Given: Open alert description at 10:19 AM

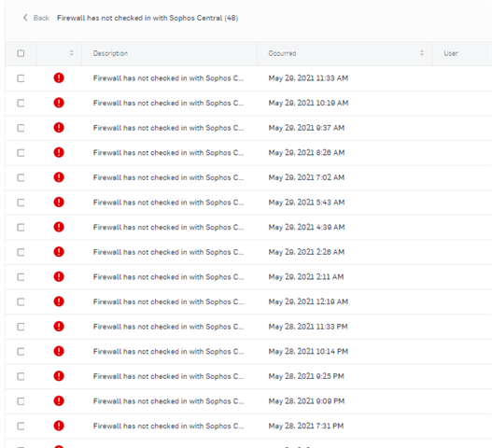Looking at the screenshot, I should point(168,103).
